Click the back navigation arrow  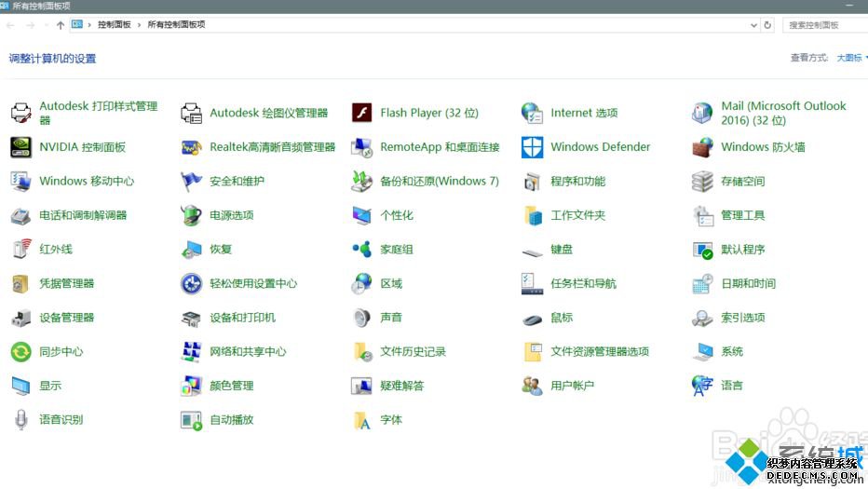[x=10, y=25]
